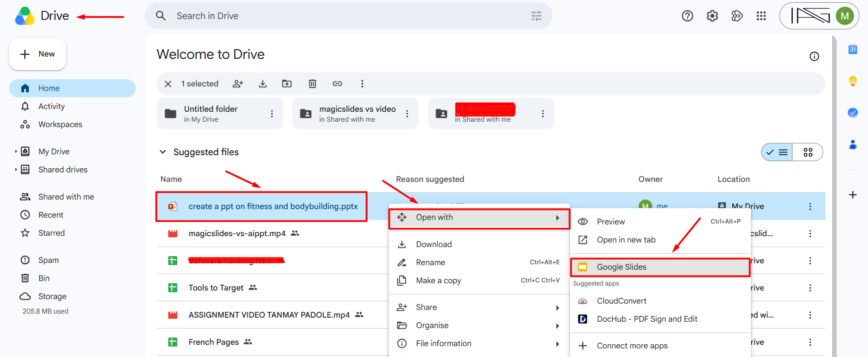Select Preview in the submenu

[660, 222]
